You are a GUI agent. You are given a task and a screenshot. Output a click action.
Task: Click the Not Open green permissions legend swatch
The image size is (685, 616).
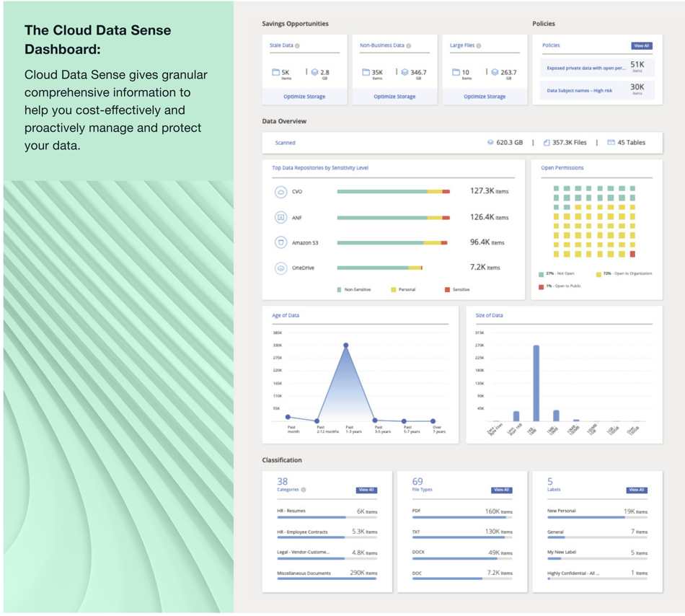pyautogui.click(x=541, y=274)
